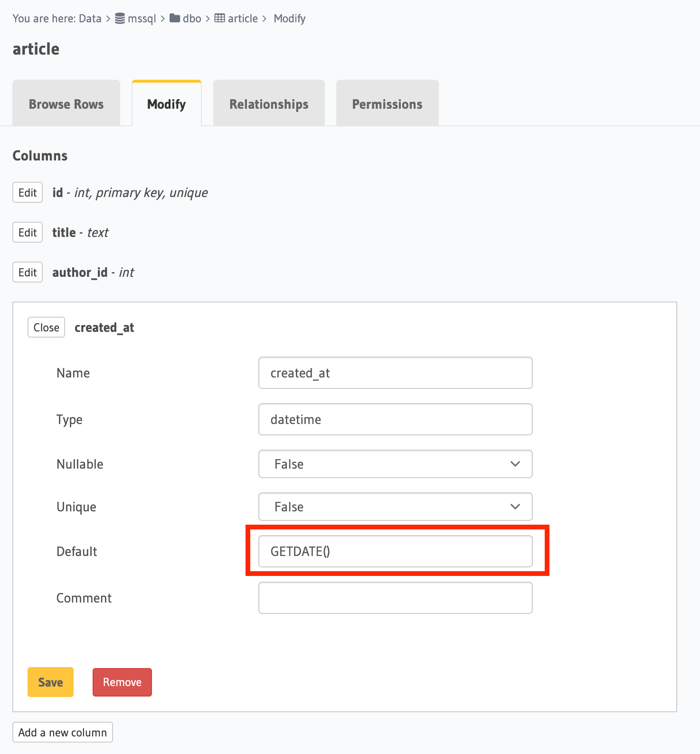
Task: Click the mssql database icon in breadcrumb
Action: 120,19
